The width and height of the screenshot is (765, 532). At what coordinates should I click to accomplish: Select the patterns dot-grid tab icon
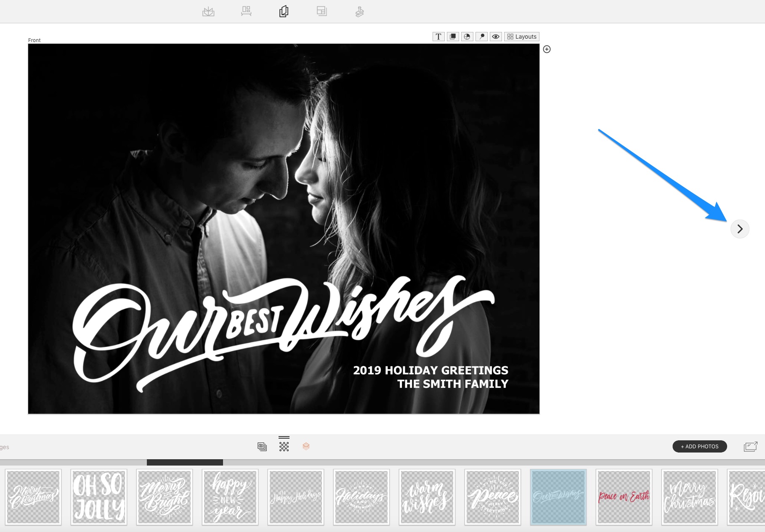click(284, 446)
